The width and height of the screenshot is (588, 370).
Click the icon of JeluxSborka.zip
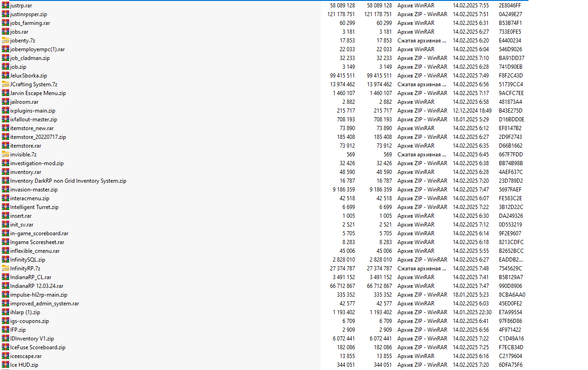tap(6, 76)
